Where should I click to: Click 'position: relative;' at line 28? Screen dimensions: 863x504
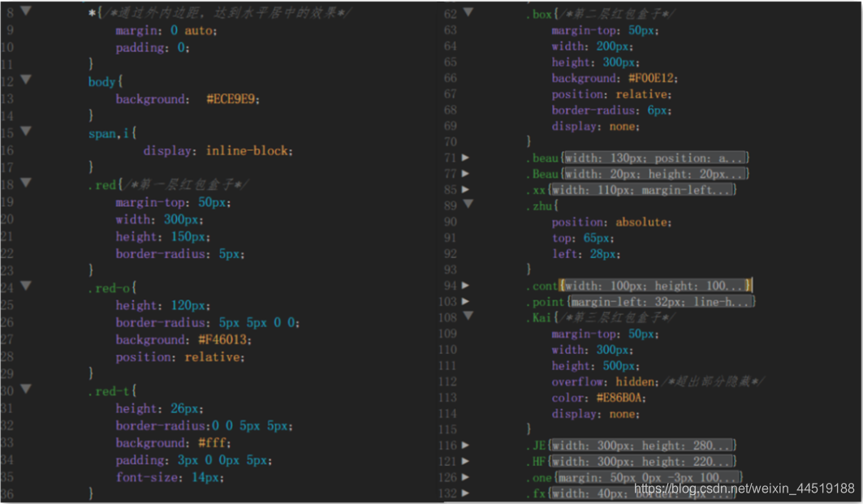pos(180,357)
